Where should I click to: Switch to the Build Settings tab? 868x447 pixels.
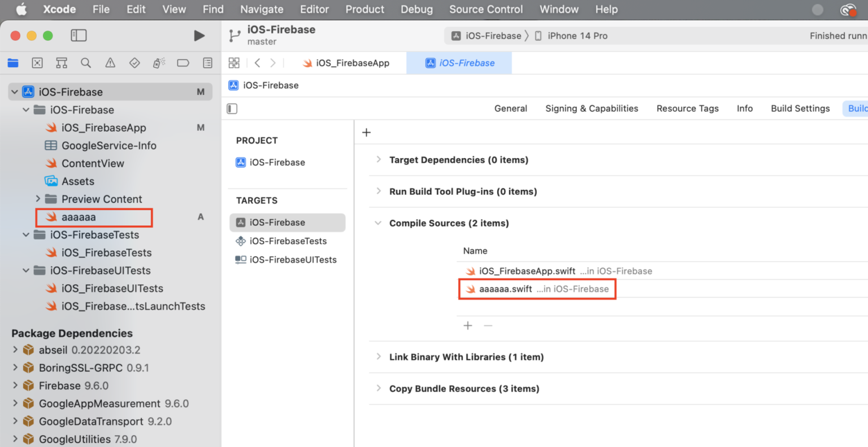[800, 109]
